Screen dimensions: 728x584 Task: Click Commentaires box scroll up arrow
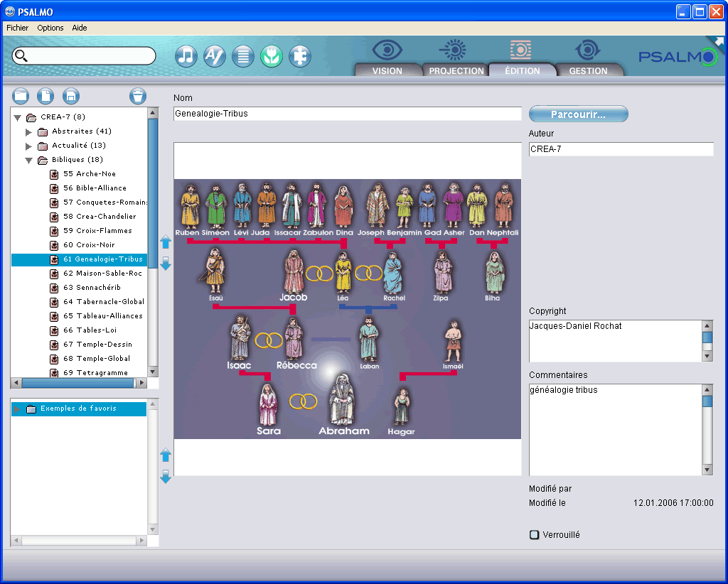click(x=707, y=389)
